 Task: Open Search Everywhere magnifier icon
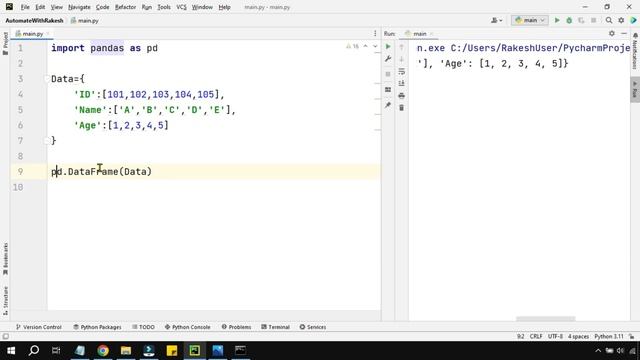click(609, 20)
